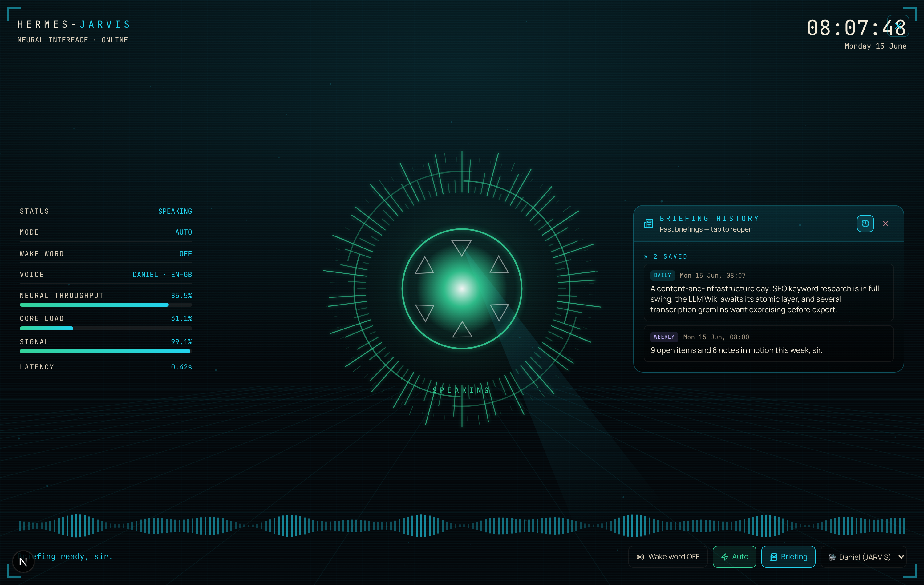Click the Neural Throughput progress bar
Viewport: 924px width, 585px height.
[x=106, y=305]
